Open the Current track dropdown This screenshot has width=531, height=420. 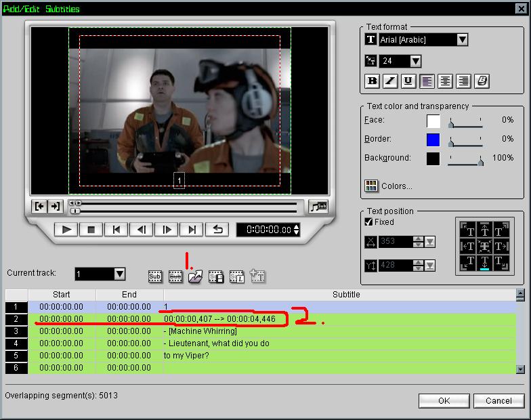click(x=119, y=274)
